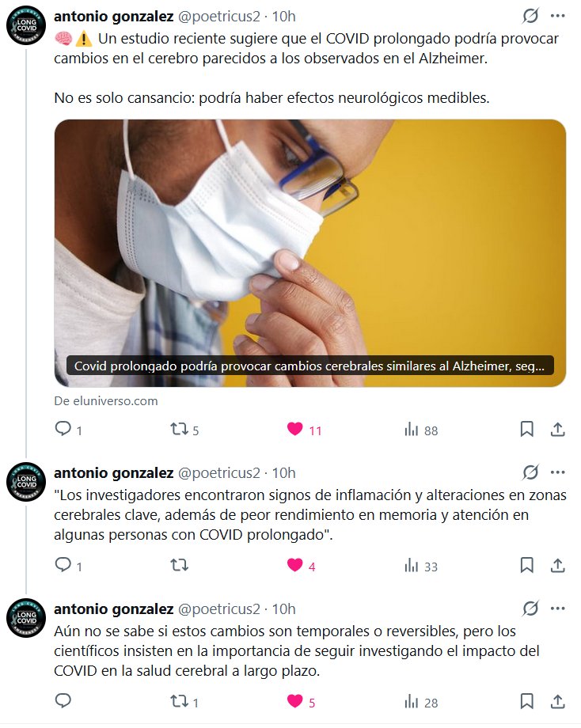Bookmark the third tweet about cambios temporales
The width and height of the screenshot is (581, 728).
click(526, 701)
